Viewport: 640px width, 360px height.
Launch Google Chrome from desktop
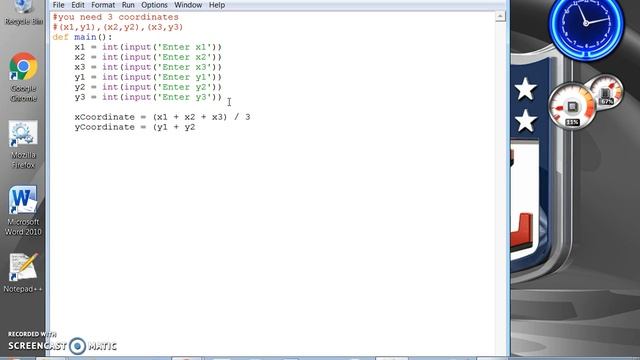pyautogui.click(x=23, y=77)
